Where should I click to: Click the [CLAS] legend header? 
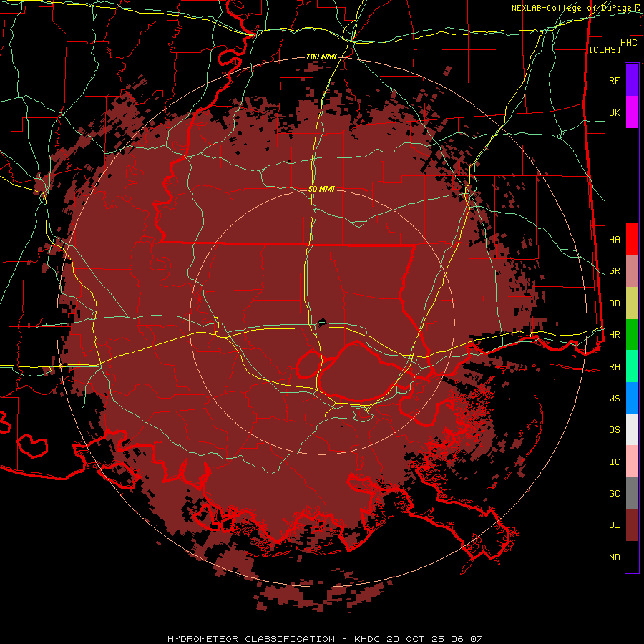605,49
